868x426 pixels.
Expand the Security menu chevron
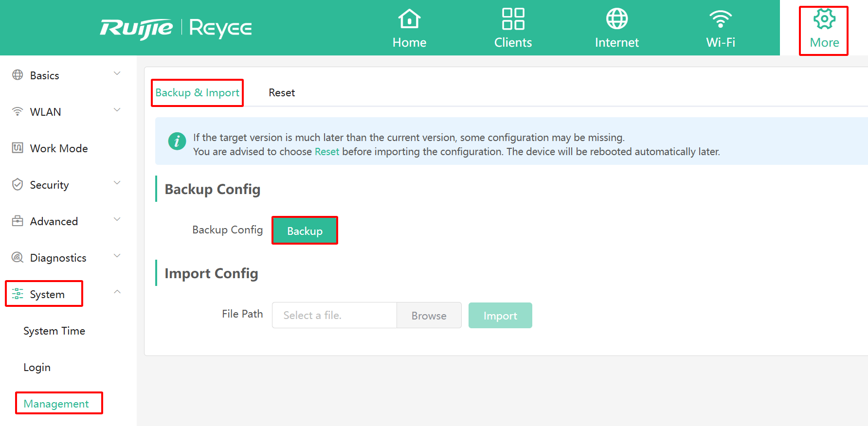pos(117,183)
